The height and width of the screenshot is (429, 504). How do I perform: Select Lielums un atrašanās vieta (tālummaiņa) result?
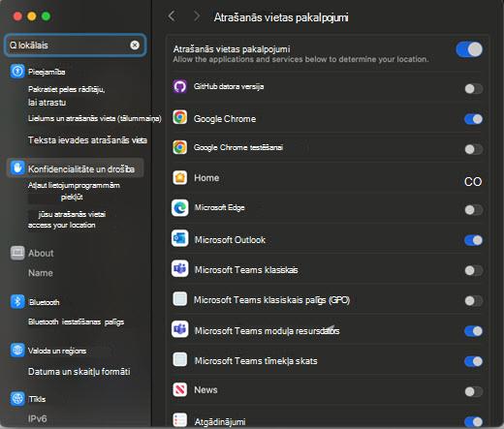click(95, 118)
